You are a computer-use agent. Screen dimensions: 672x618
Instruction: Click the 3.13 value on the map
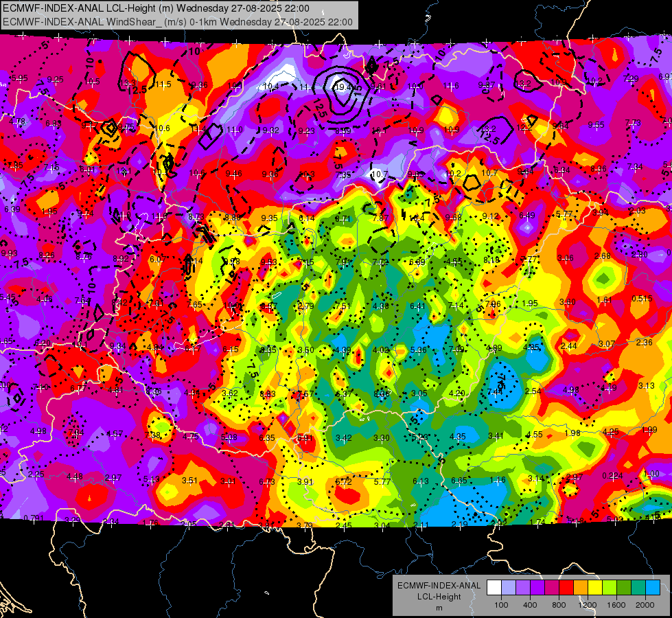(x=647, y=385)
